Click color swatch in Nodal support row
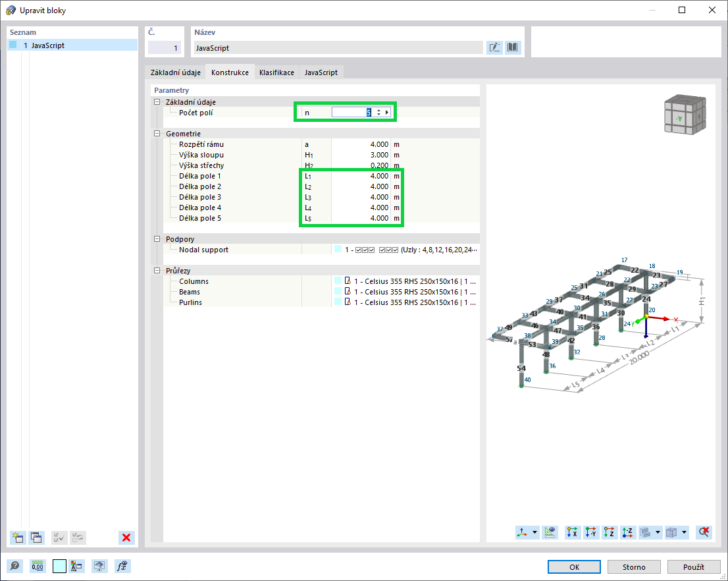728x581 pixels. (338, 249)
